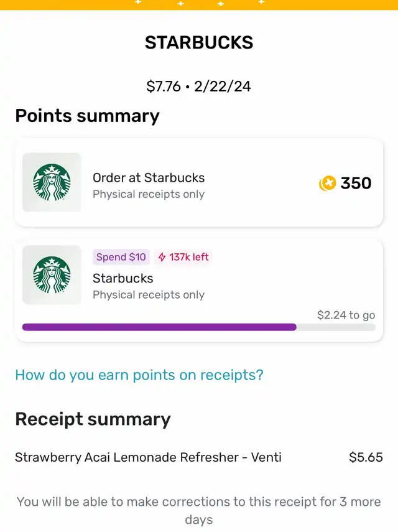Tap the lightning bolt icon beside 137k left

[162, 257]
